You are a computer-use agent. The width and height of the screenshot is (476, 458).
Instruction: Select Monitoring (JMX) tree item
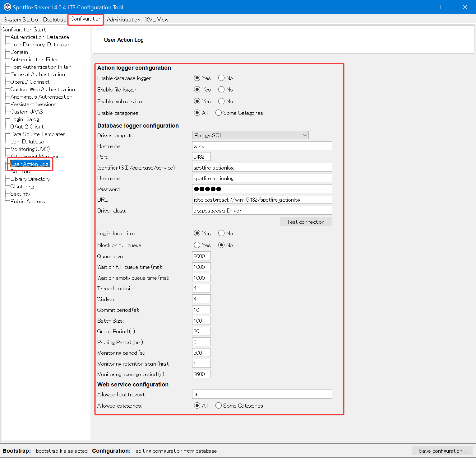click(30, 149)
